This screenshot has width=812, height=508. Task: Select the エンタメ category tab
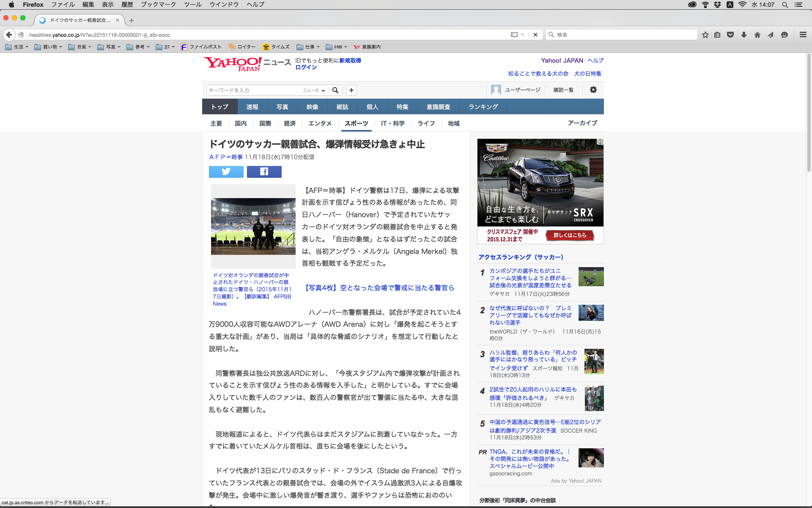(320, 123)
